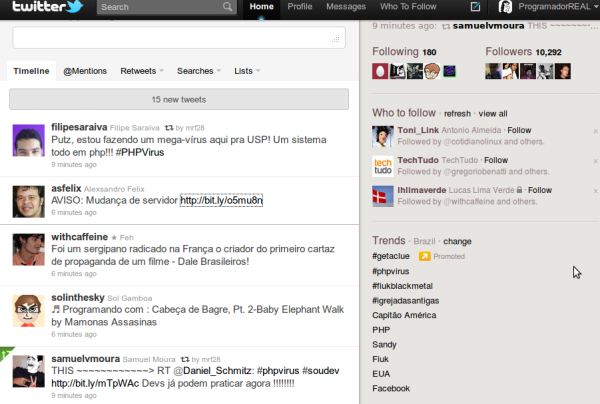Click first avatar under Following

pyautogui.click(x=380, y=71)
